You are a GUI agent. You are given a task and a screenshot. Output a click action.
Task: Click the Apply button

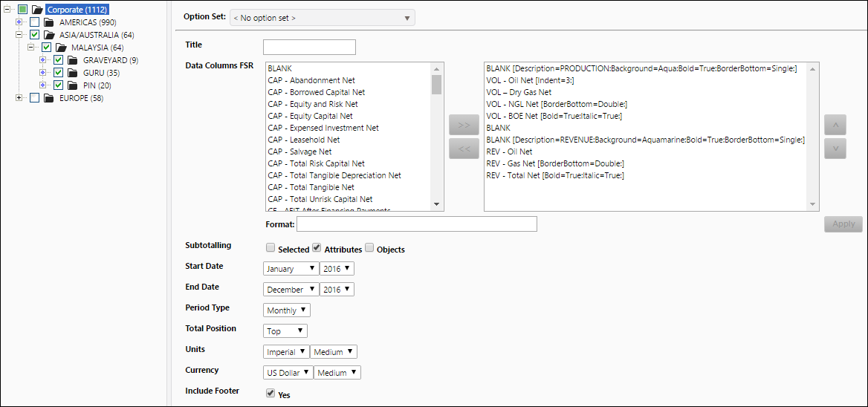point(843,224)
